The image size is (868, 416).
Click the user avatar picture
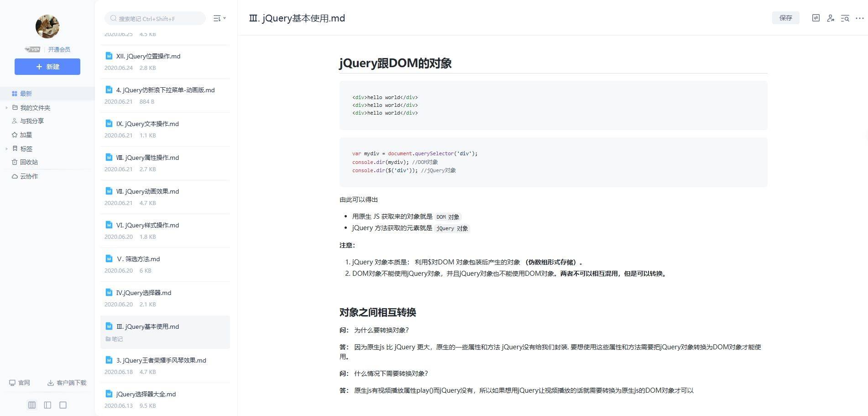pyautogui.click(x=47, y=26)
